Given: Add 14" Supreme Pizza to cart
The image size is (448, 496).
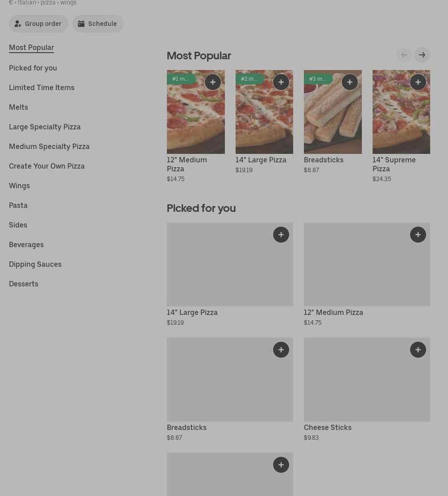Looking at the screenshot, I should pyautogui.click(x=418, y=82).
